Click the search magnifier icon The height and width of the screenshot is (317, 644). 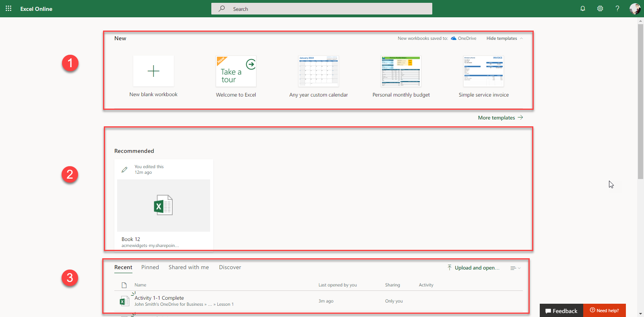coord(221,8)
